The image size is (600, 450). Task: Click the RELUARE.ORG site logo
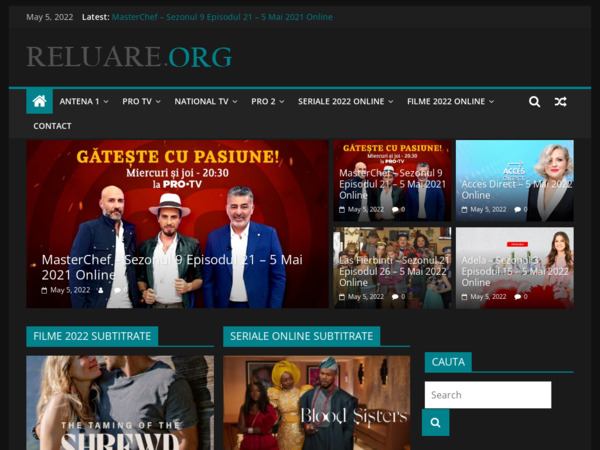pyautogui.click(x=129, y=57)
